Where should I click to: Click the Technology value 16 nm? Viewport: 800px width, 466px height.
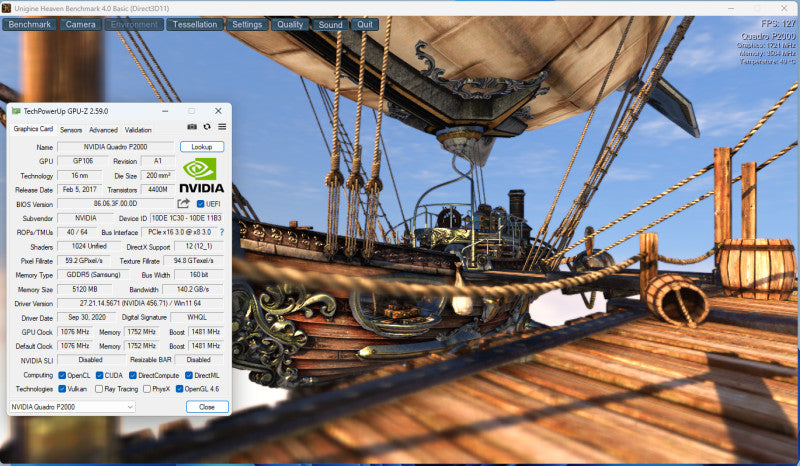[80, 175]
